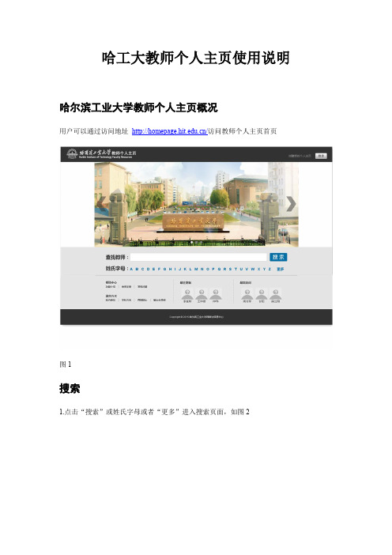Select surname letter D
This screenshot has width=392, height=555.
point(148,269)
